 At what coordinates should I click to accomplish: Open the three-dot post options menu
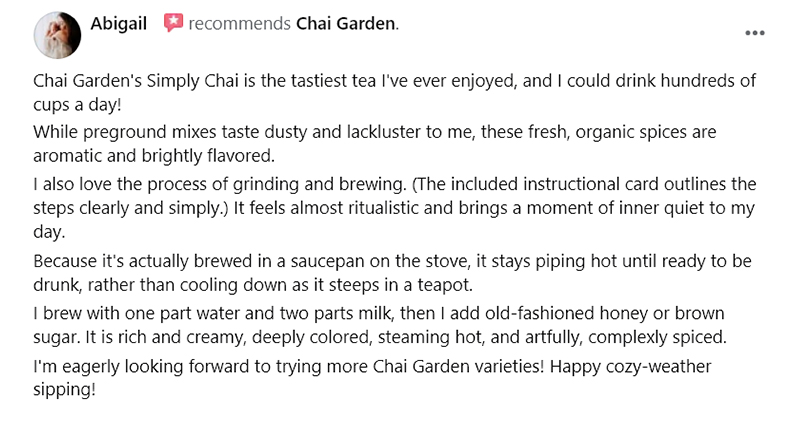pos(755,32)
